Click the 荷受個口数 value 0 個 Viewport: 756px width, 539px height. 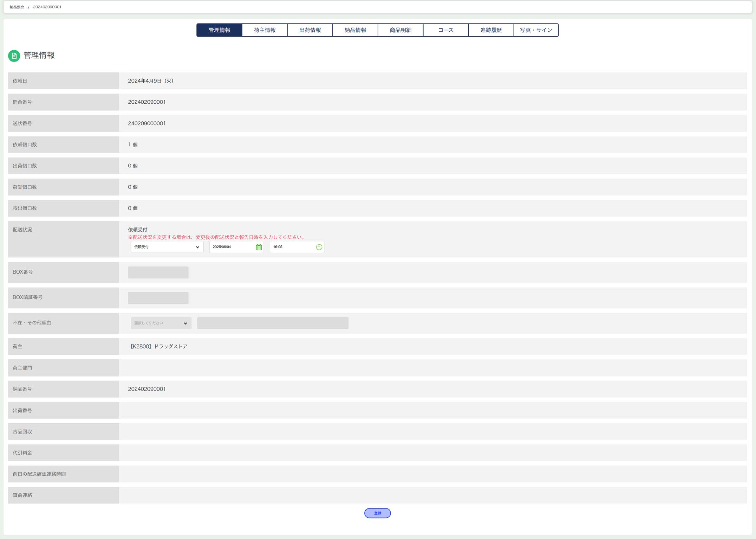pos(133,187)
